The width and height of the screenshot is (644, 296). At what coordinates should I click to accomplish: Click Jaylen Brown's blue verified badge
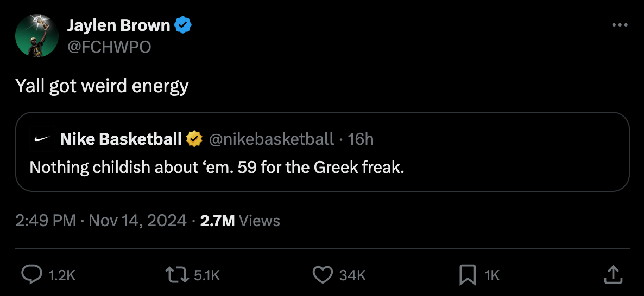(182, 25)
